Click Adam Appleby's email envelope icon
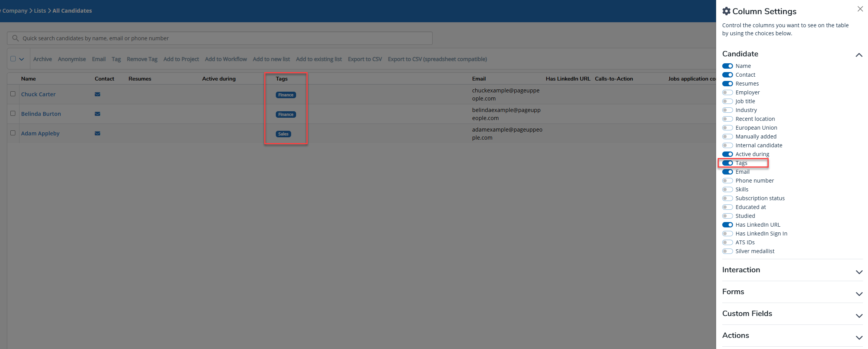868x349 pixels. click(97, 133)
